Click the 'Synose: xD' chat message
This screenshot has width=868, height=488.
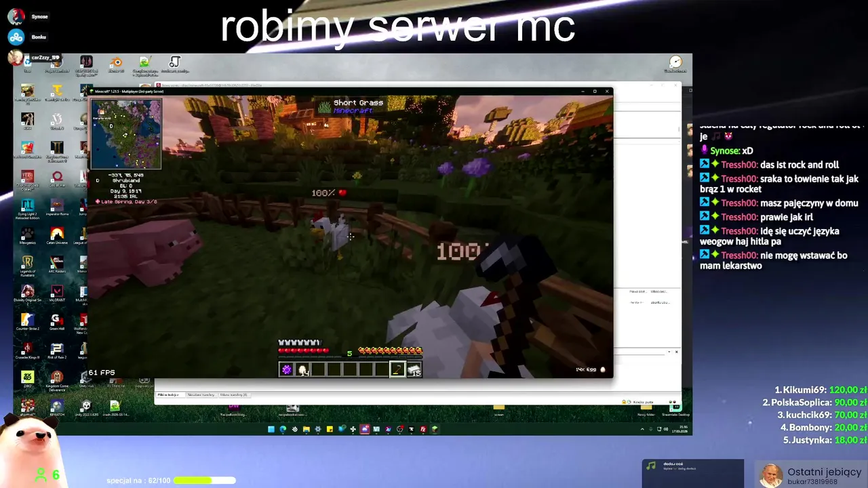[727, 150]
